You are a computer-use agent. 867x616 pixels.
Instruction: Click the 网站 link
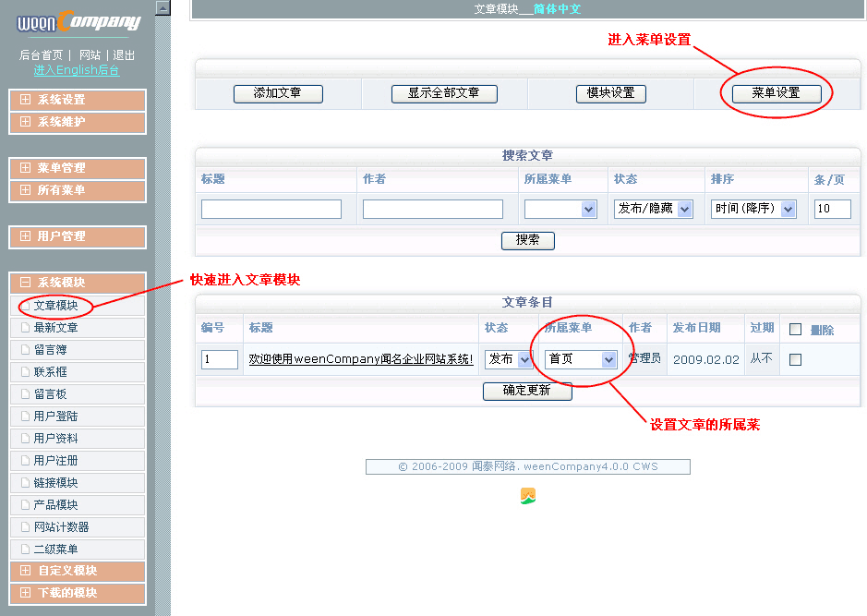coord(90,55)
